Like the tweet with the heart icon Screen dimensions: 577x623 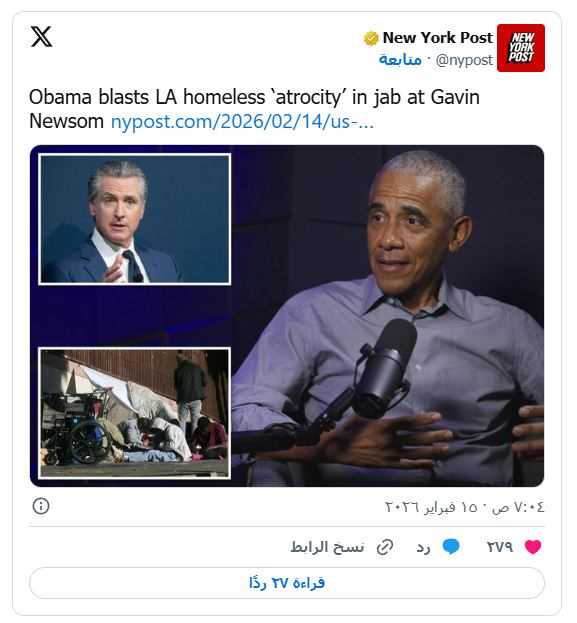click(x=532, y=547)
